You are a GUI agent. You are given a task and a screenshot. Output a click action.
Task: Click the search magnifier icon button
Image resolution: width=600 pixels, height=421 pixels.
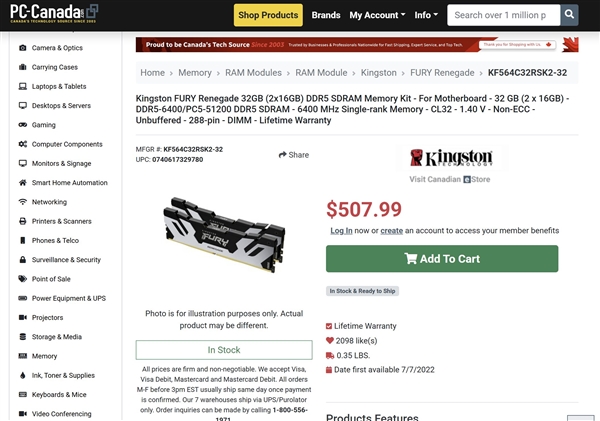pyautogui.click(x=569, y=15)
